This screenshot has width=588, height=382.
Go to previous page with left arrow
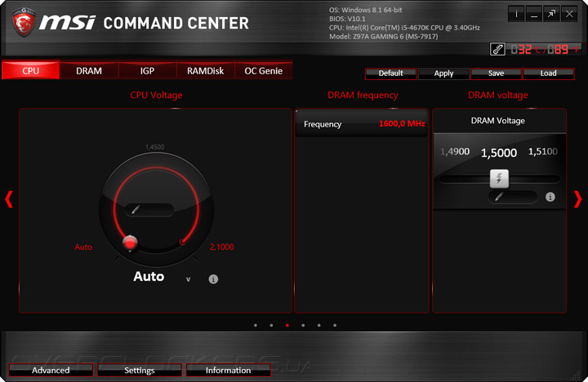coord(9,199)
